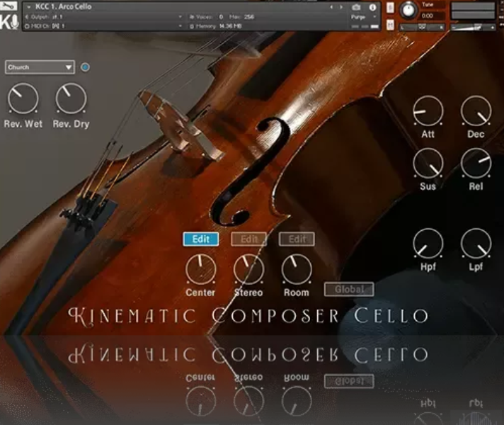The width and height of the screenshot is (504, 425).
Task: Click the Memory 14.36 MB readout
Action: coord(231,26)
